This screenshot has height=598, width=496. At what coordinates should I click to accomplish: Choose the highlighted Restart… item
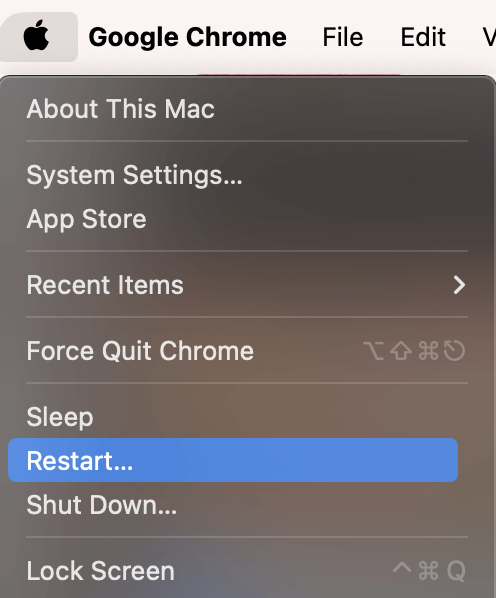(x=233, y=460)
